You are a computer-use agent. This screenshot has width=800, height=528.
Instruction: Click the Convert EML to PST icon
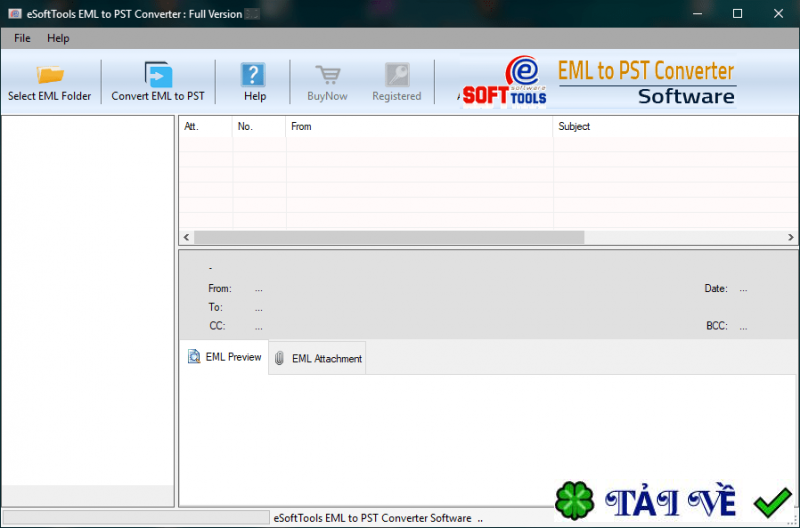click(158, 74)
